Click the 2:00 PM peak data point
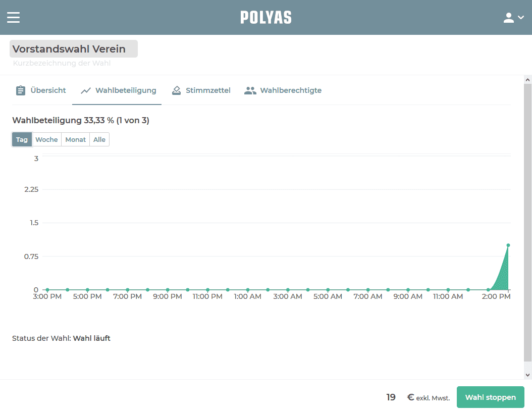This screenshot has height=413, width=532. (508, 245)
